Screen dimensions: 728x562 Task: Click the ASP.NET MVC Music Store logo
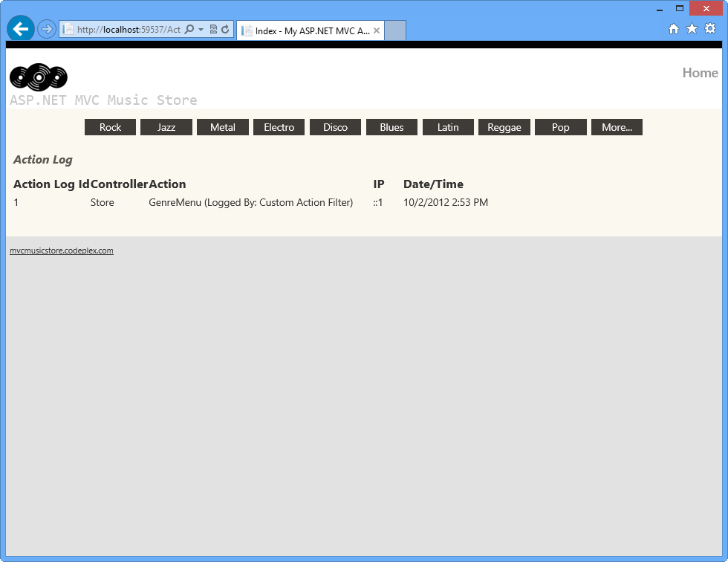click(x=38, y=77)
